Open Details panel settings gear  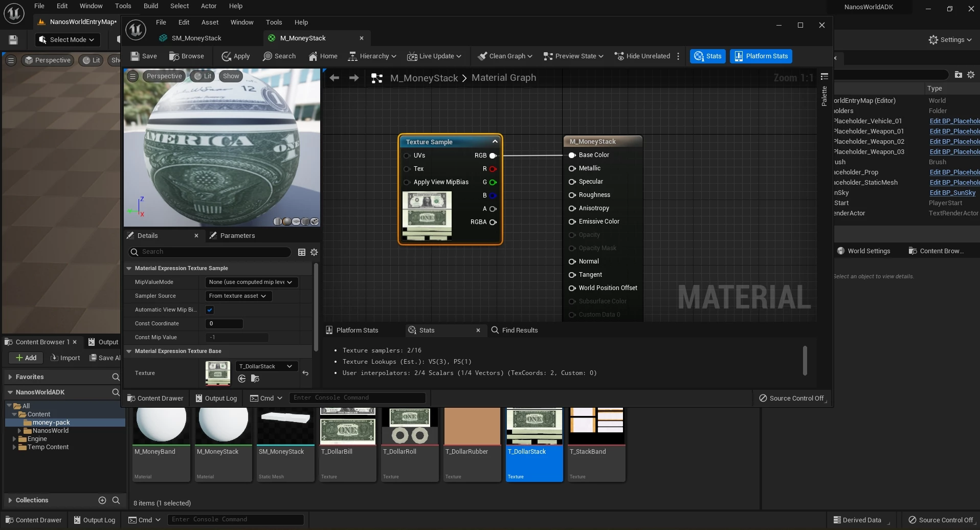[314, 252]
